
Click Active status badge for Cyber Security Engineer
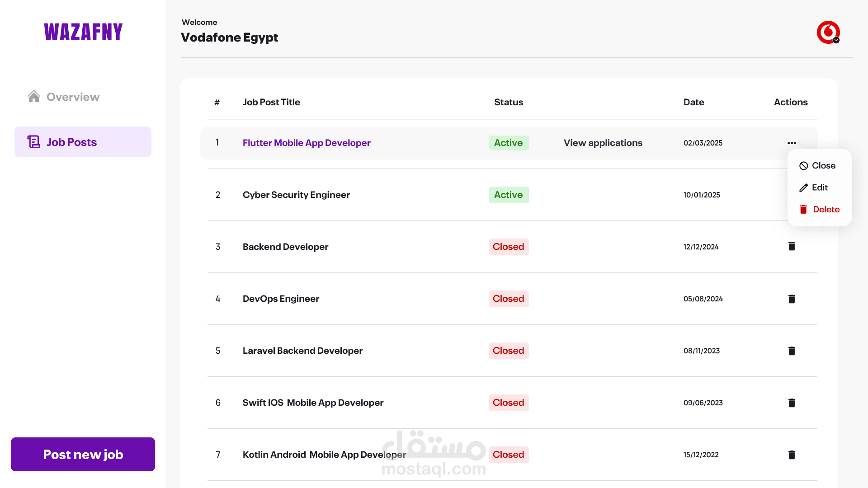tap(509, 195)
